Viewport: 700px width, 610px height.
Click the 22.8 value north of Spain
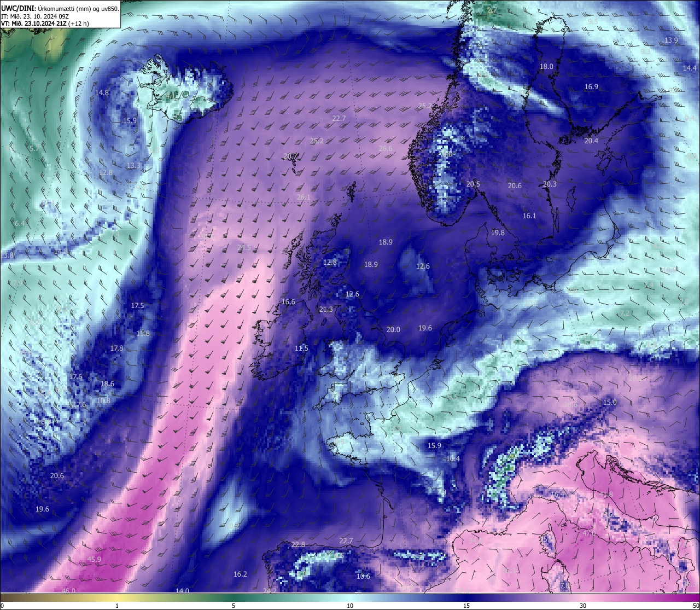pos(298,545)
